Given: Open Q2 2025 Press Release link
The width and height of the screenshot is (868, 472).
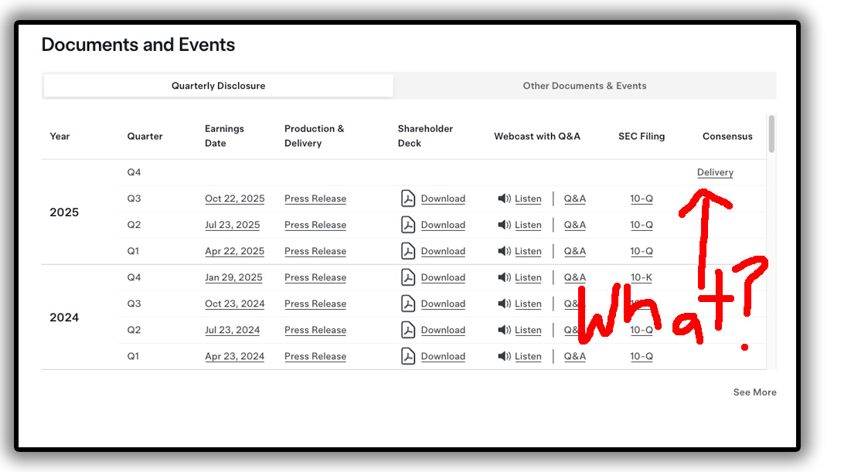Looking at the screenshot, I should [x=315, y=225].
